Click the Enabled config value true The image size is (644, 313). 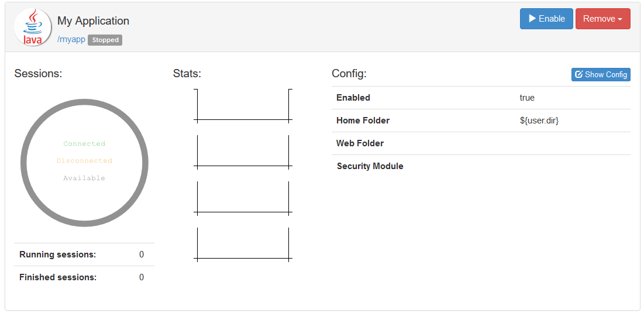click(x=527, y=98)
